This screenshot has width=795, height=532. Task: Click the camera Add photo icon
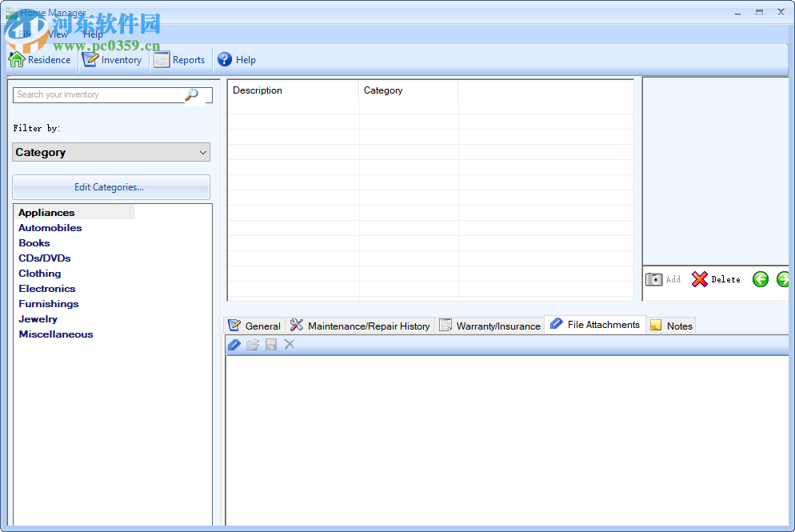653,279
